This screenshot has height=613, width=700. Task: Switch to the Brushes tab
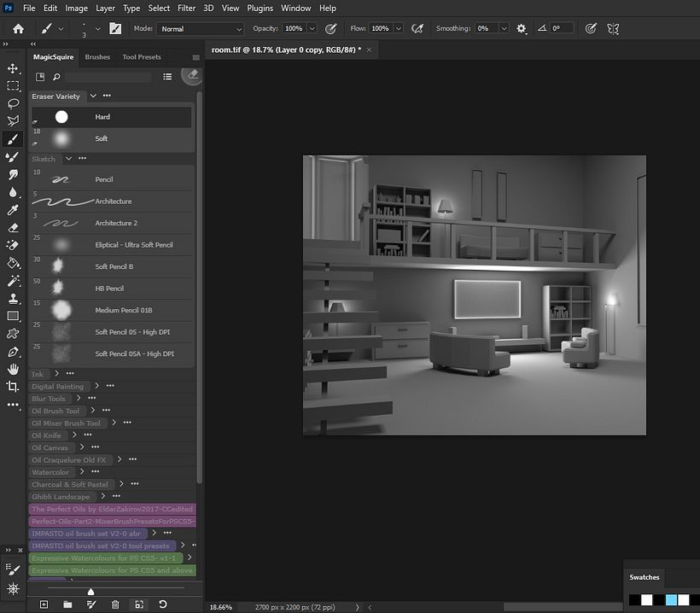(x=97, y=57)
